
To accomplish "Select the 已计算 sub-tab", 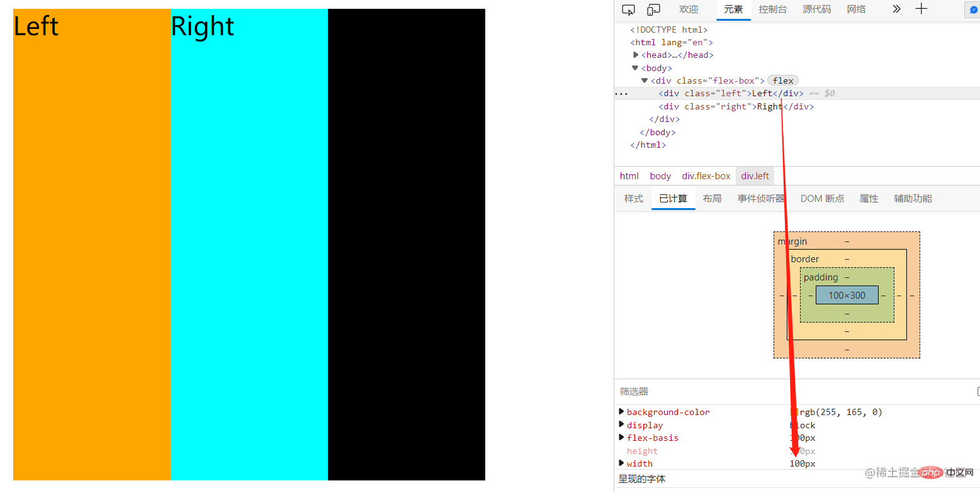I will pos(673,199).
